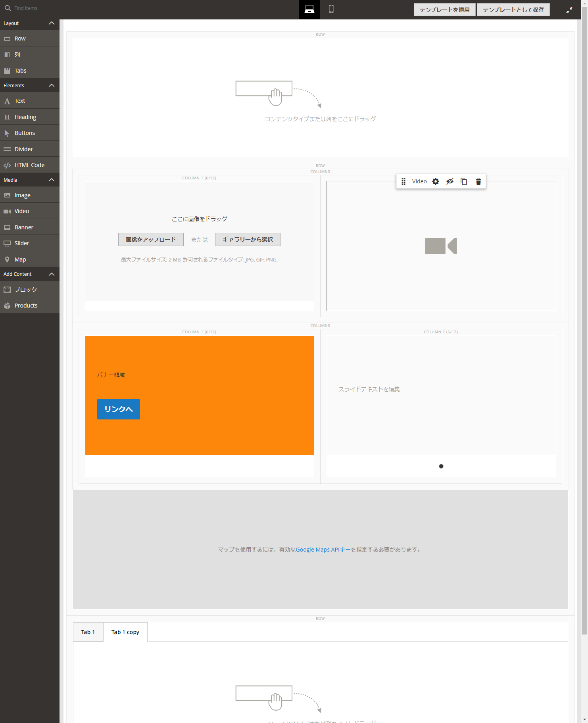Screen dimensions: 588x723
Task: Focus the Find items search field
Action: click(x=34, y=8)
